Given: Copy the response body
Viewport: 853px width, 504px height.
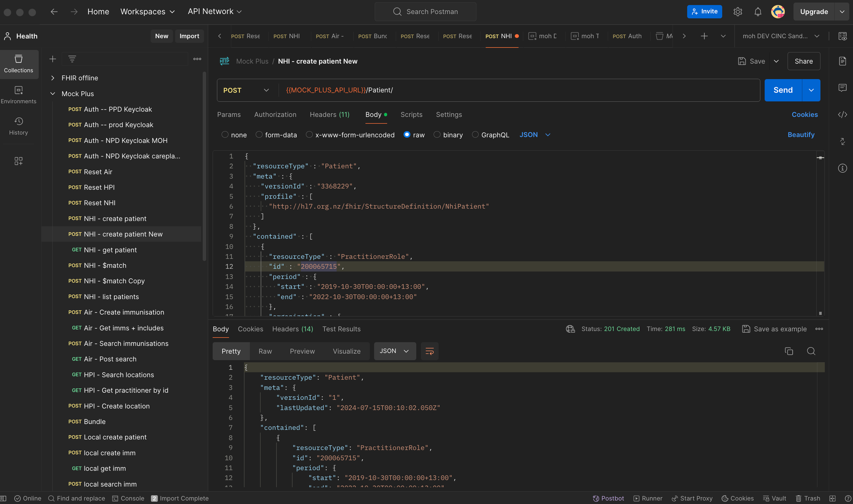Looking at the screenshot, I should 789,351.
